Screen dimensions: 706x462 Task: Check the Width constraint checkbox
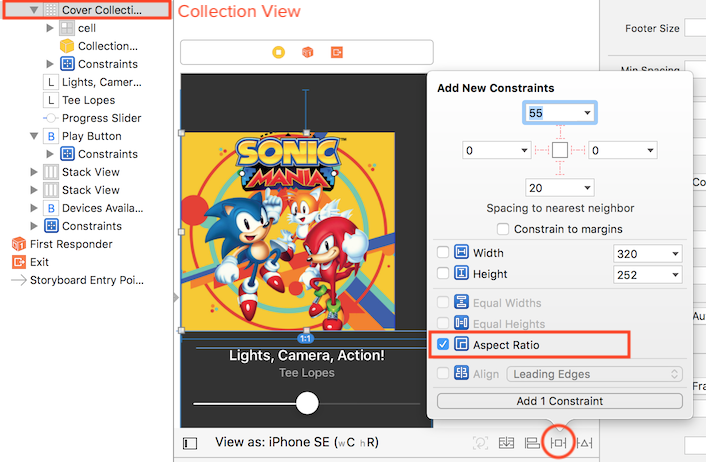coord(443,252)
